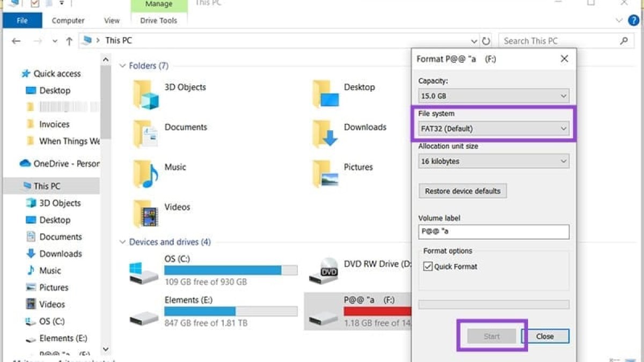The image size is (644, 362).
Task: Switch to the View ribbon tab
Action: coord(112,20)
